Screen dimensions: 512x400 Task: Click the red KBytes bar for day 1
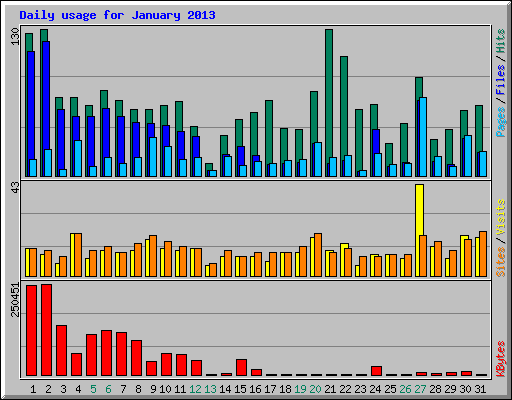tap(31, 331)
